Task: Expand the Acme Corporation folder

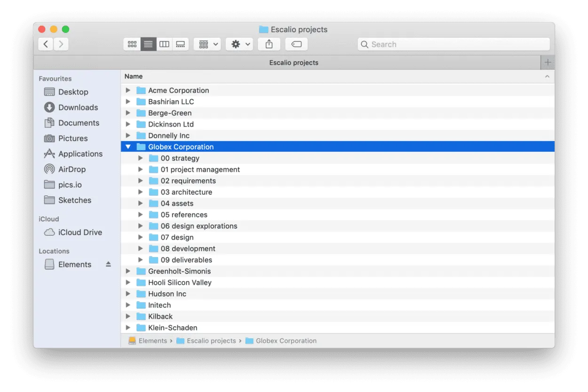Action: 127,90
